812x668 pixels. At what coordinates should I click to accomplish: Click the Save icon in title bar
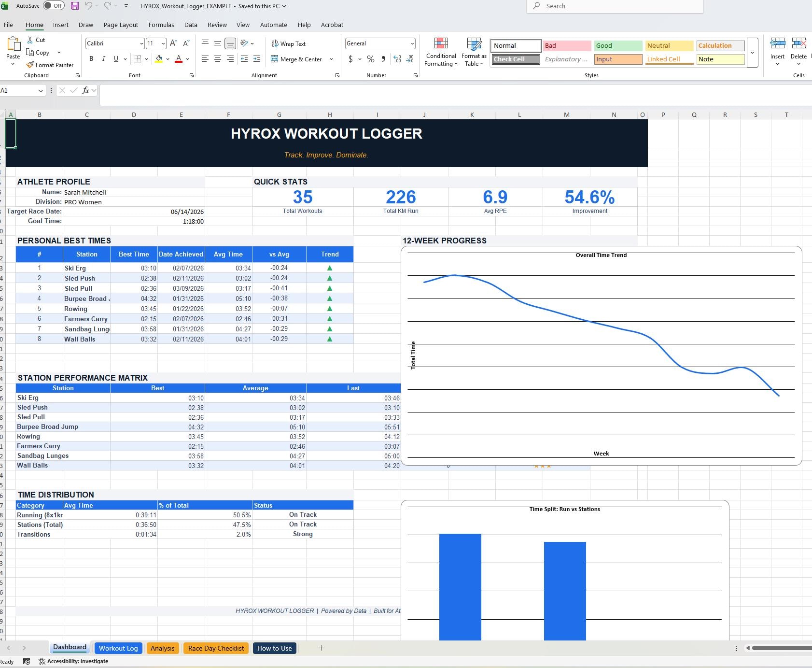(x=74, y=6)
